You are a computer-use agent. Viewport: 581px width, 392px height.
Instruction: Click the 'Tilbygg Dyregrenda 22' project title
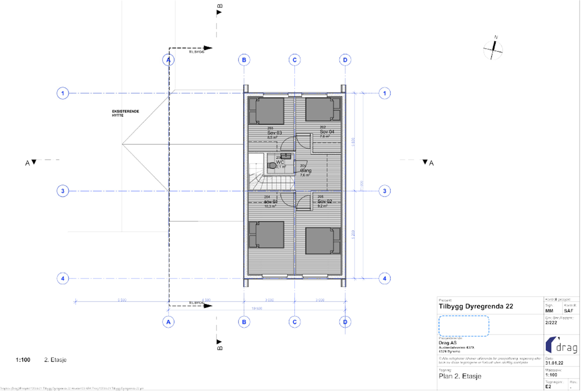pos(476,306)
